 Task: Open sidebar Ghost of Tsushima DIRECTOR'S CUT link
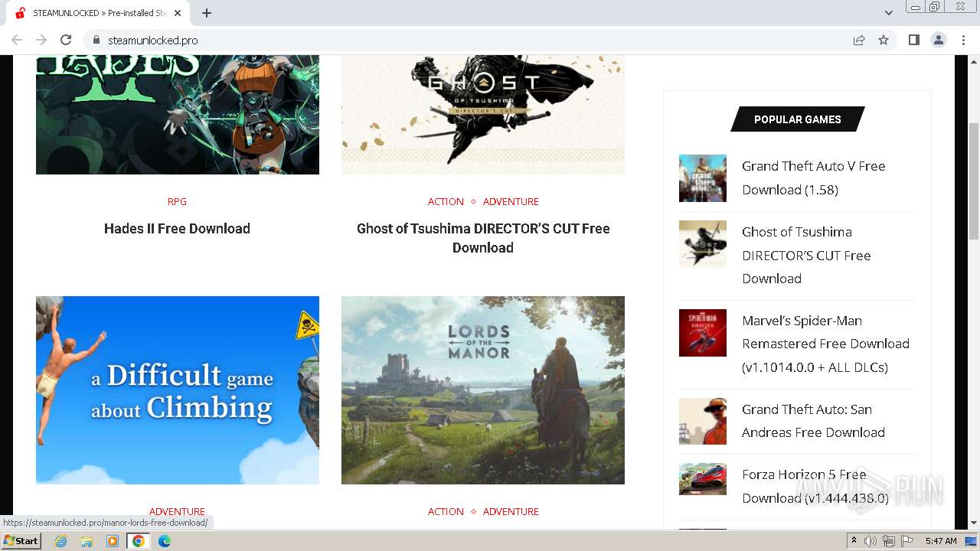pyautogui.click(x=806, y=255)
